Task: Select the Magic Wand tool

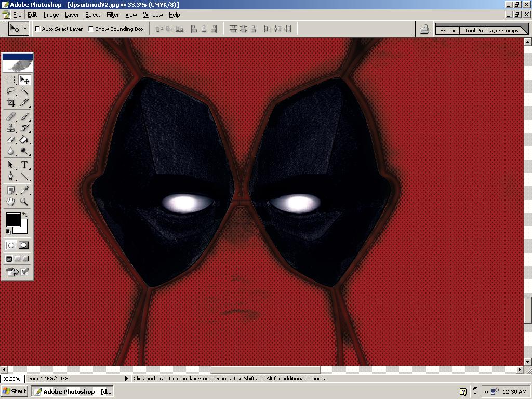Action: [x=25, y=91]
